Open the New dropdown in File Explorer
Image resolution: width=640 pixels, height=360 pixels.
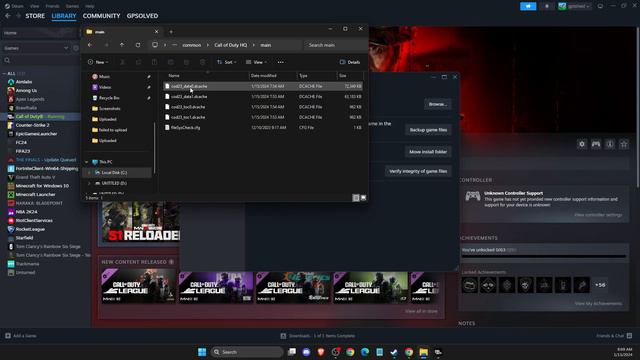pos(98,62)
